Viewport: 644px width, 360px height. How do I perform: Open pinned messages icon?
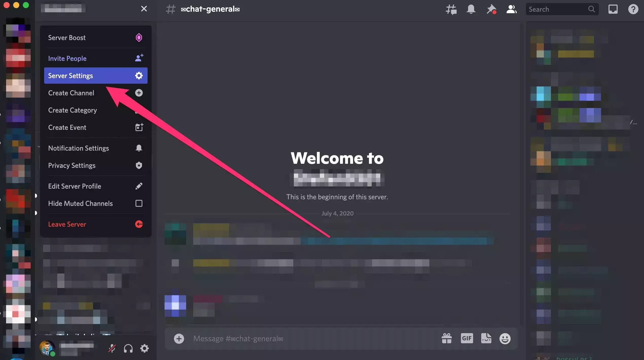coord(491,9)
